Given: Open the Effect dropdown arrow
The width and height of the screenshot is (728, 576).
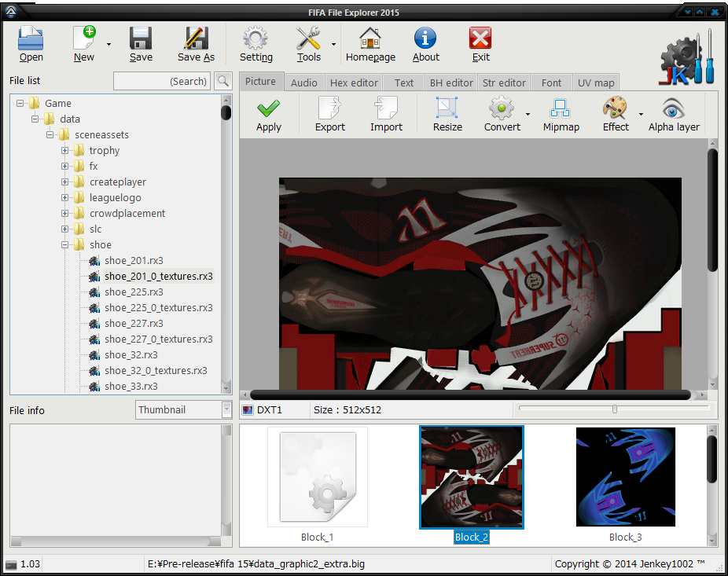Looking at the screenshot, I should pos(641,114).
